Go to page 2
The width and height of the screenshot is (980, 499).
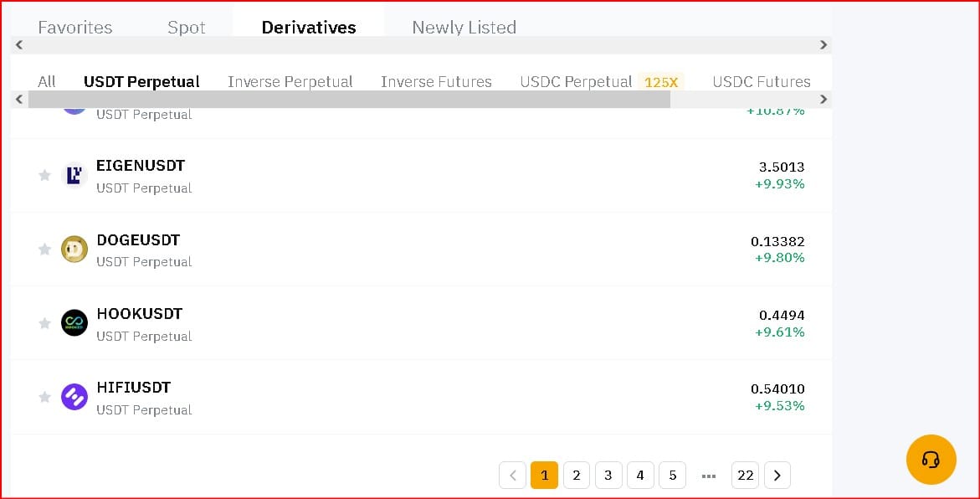point(577,476)
